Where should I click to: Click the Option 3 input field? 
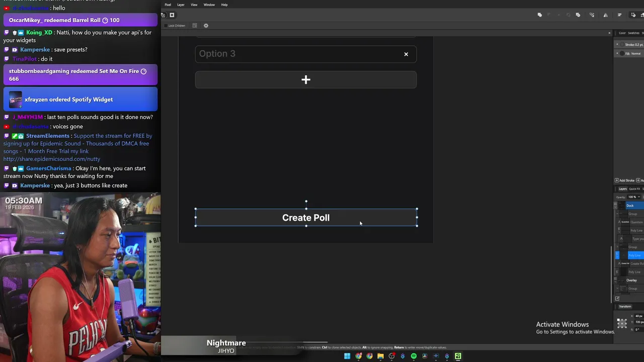[x=305, y=54]
